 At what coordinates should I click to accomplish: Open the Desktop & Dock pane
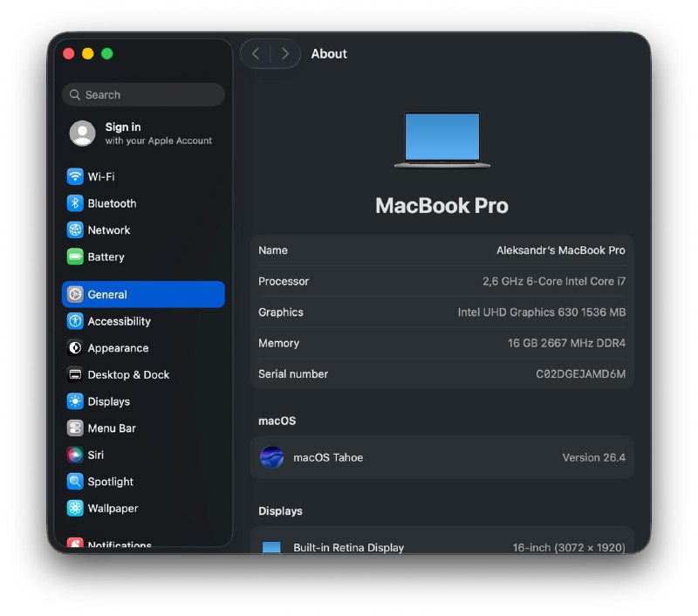pyautogui.click(x=128, y=374)
